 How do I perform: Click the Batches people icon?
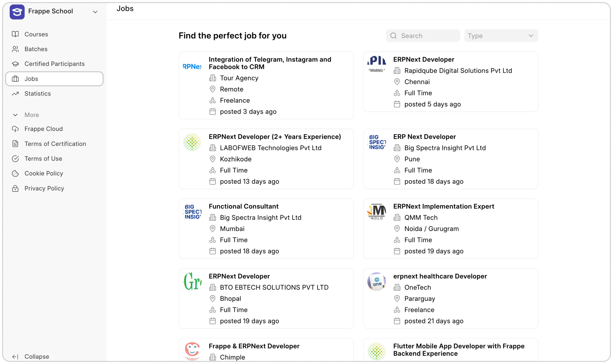point(15,49)
